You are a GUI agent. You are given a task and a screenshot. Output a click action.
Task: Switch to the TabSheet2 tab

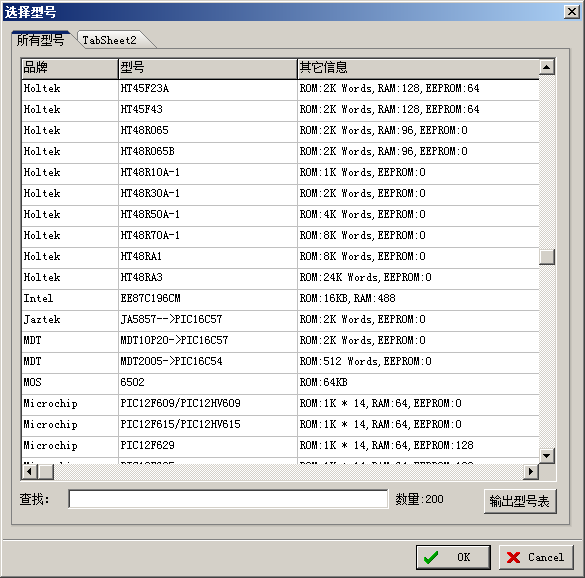coord(112,40)
